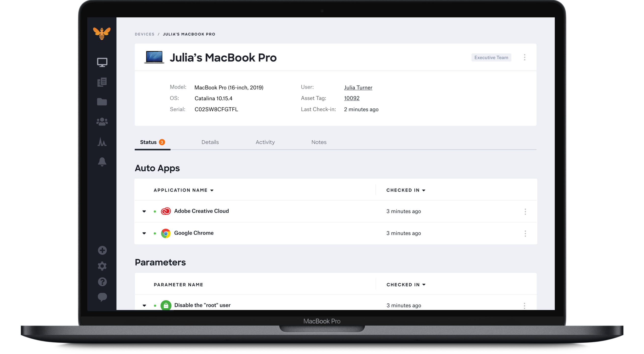Open the Library folder icon in sidebar
This screenshot has width=644, height=354.
pyautogui.click(x=102, y=102)
